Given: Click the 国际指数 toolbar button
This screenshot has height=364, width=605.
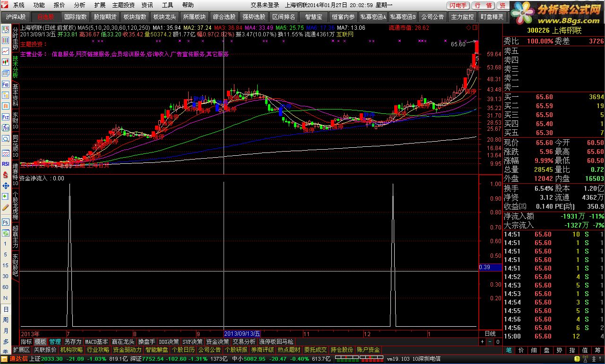Looking at the screenshot, I should (75, 17).
